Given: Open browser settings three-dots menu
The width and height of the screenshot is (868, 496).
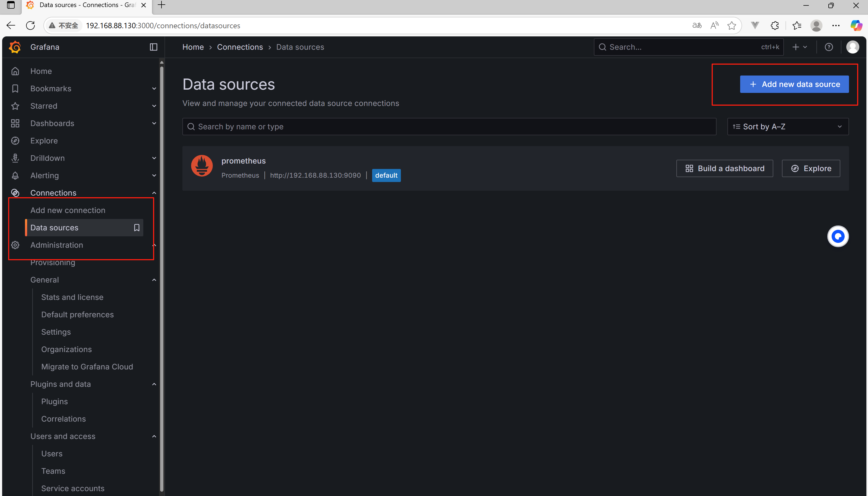Looking at the screenshot, I should (x=836, y=25).
